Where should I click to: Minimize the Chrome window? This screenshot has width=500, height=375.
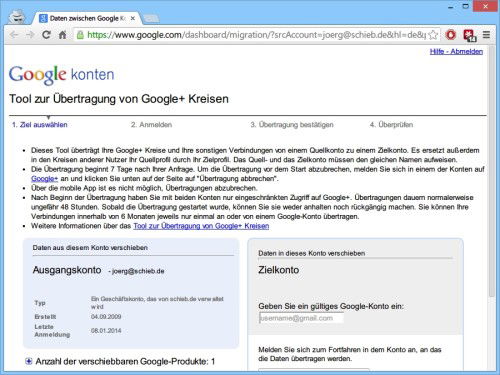451,7
